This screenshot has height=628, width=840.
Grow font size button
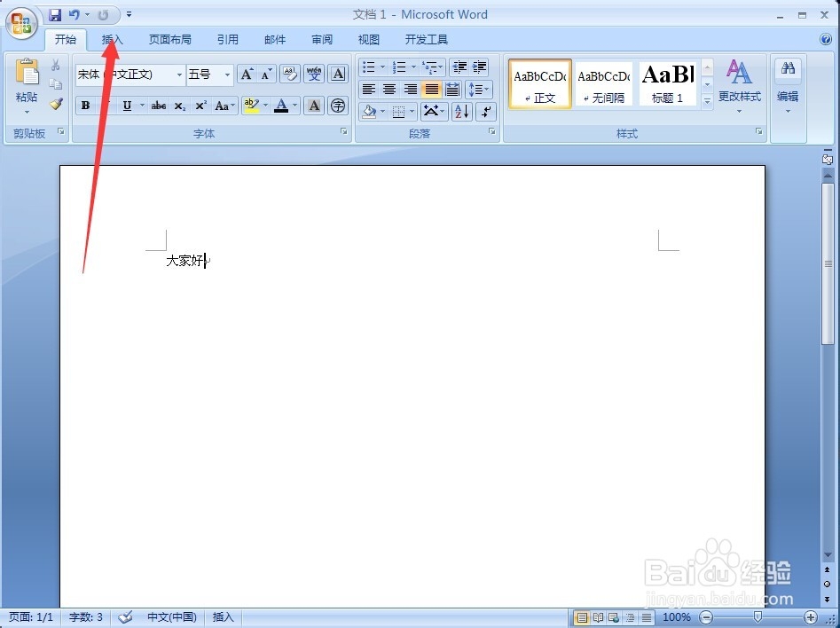click(247, 75)
